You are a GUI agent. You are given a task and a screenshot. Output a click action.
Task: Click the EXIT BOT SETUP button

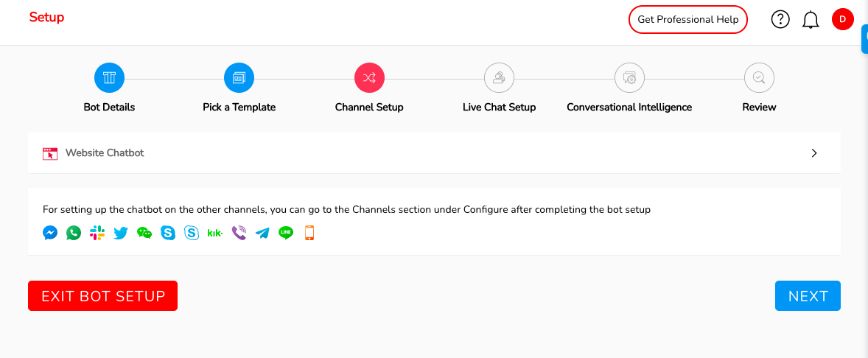(x=102, y=296)
